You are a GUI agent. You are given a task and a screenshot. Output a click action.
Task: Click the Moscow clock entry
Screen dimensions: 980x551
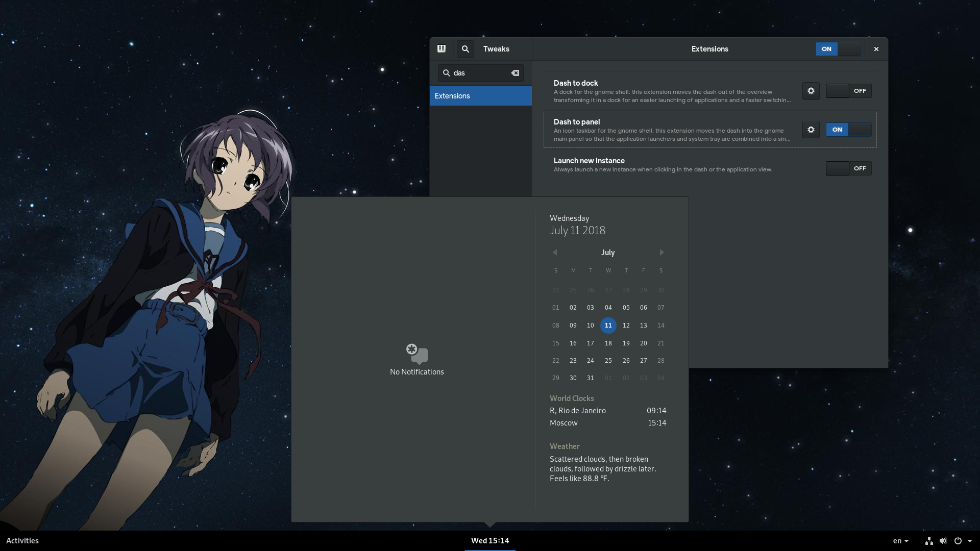pyautogui.click(x=608, y=423)
